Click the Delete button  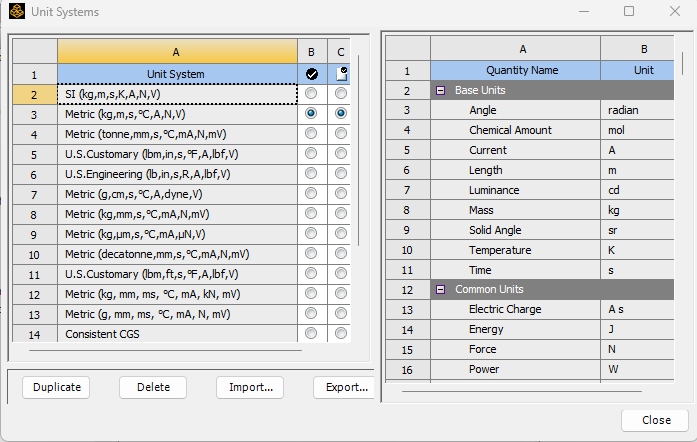153,387
